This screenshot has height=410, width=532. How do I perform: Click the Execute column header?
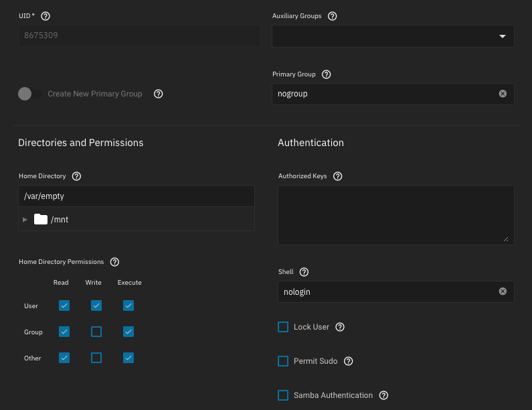tap(130, 283)
